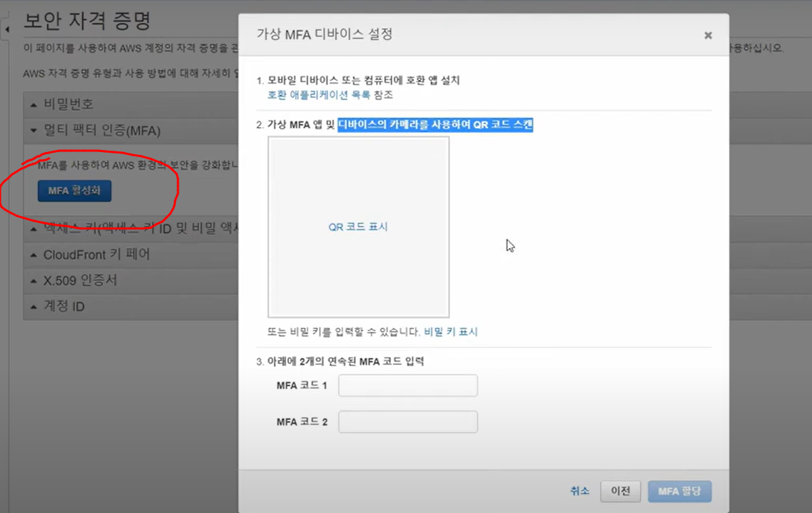Close the virtual MFA device dialog

pyautogui.click(x=708, y=35)
